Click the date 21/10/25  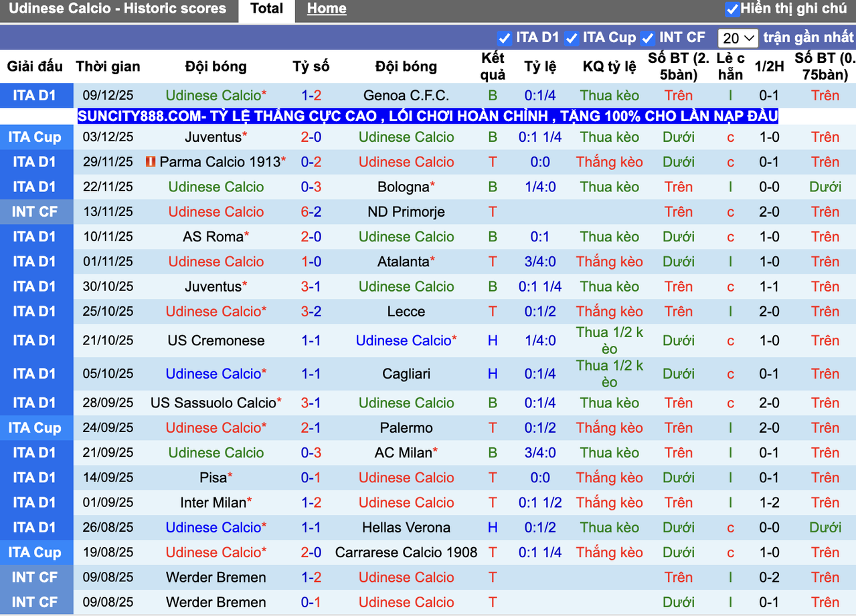(108, 340)
